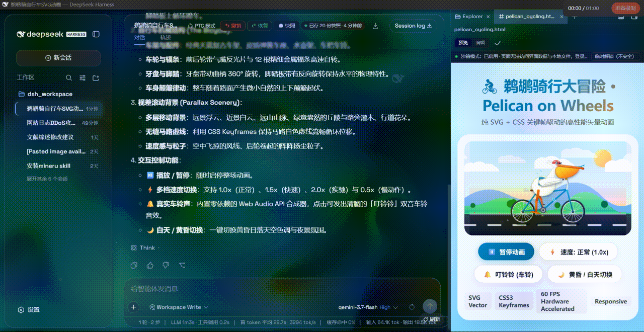
Task: Open 文献综述修改建议 conversation
Action: 58,137
